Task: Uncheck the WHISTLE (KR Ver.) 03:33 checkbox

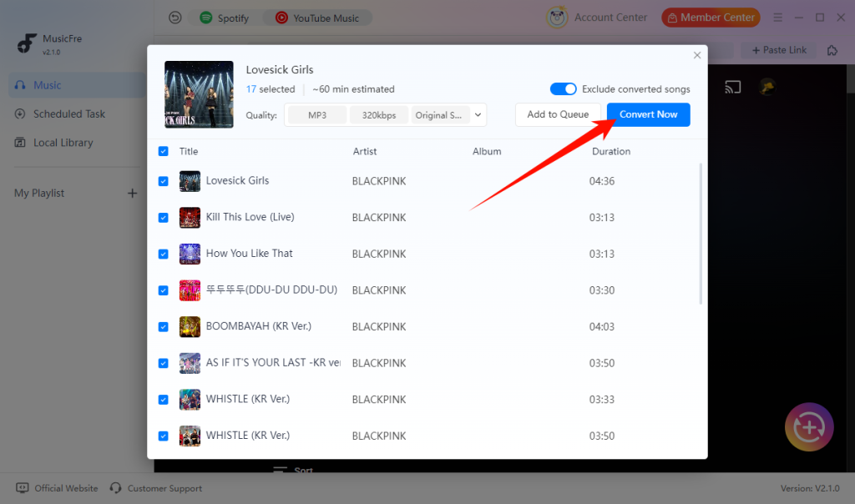Action: (x=163, y=400)
